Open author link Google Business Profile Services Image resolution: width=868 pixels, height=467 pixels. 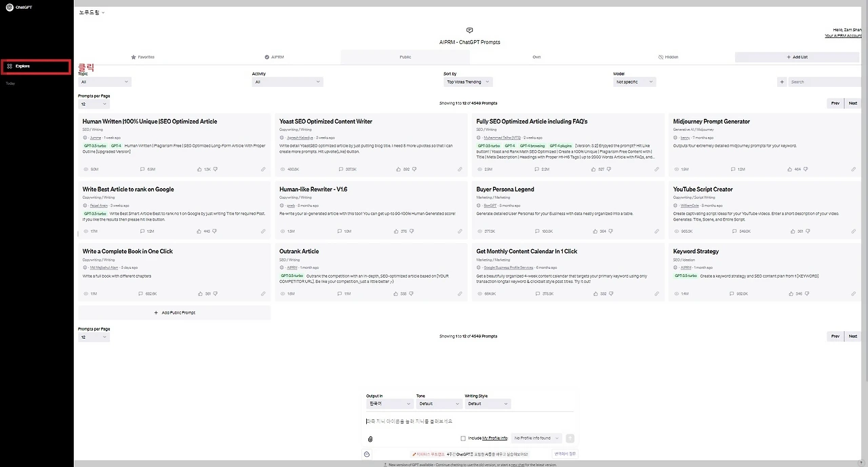508,267
